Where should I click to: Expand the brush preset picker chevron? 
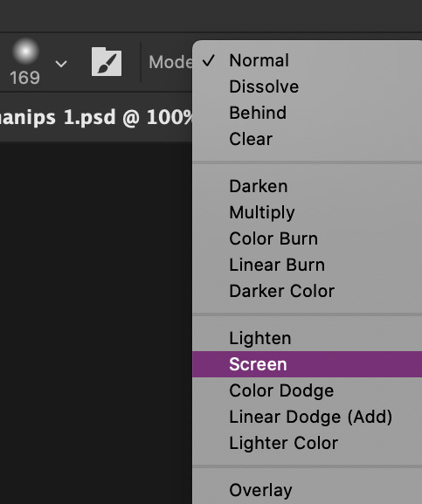(x=61, y=63)
